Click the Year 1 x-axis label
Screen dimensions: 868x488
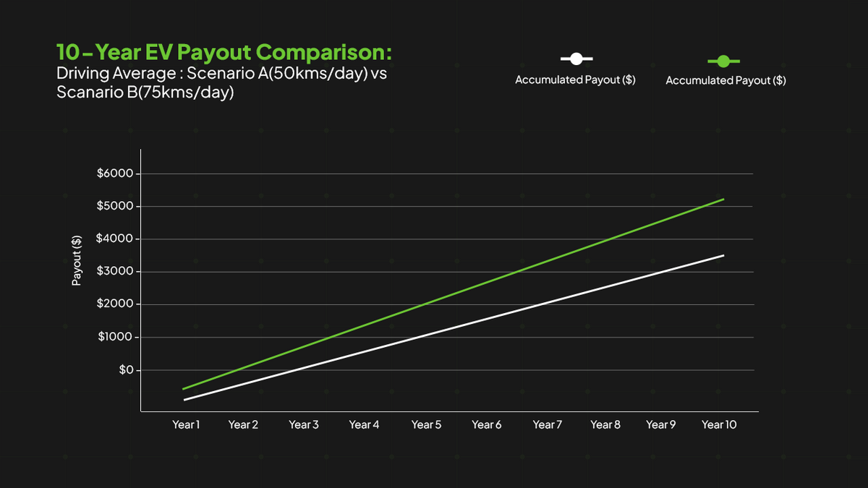186,424
